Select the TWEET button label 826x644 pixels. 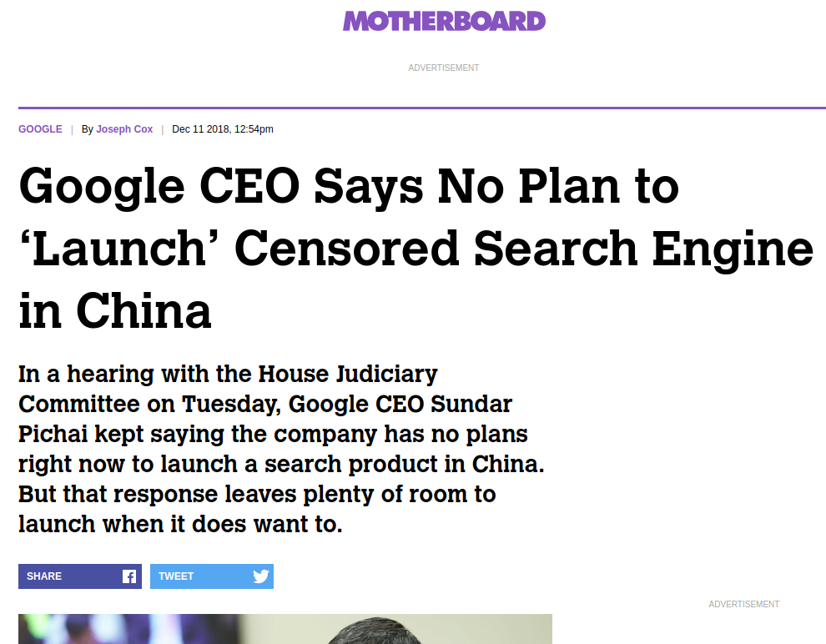176,576
